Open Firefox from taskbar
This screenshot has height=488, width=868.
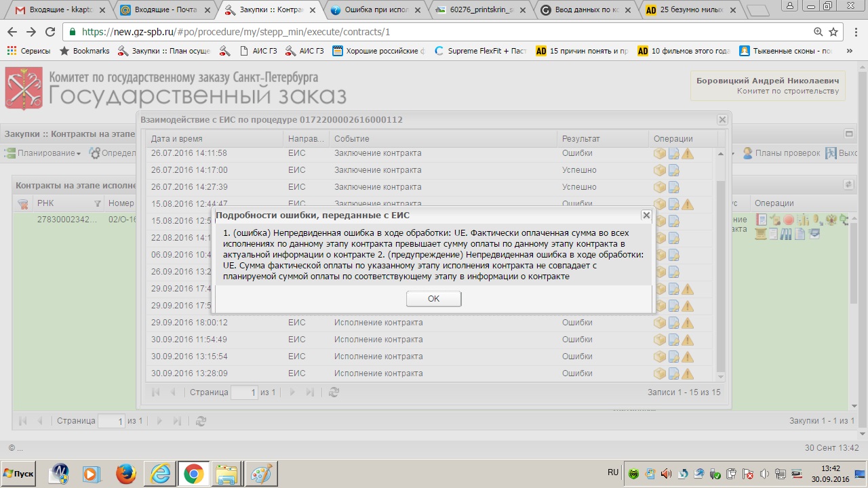126,474
